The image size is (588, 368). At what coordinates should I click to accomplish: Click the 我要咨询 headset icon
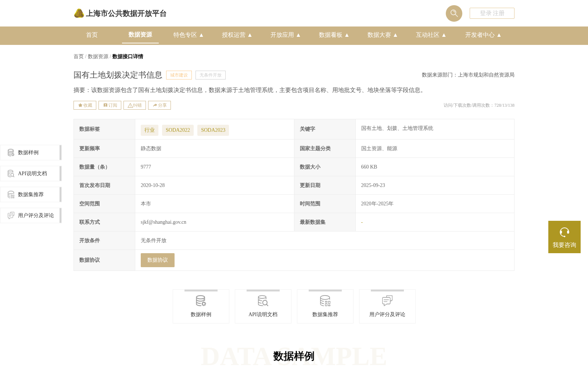(564, 232)
